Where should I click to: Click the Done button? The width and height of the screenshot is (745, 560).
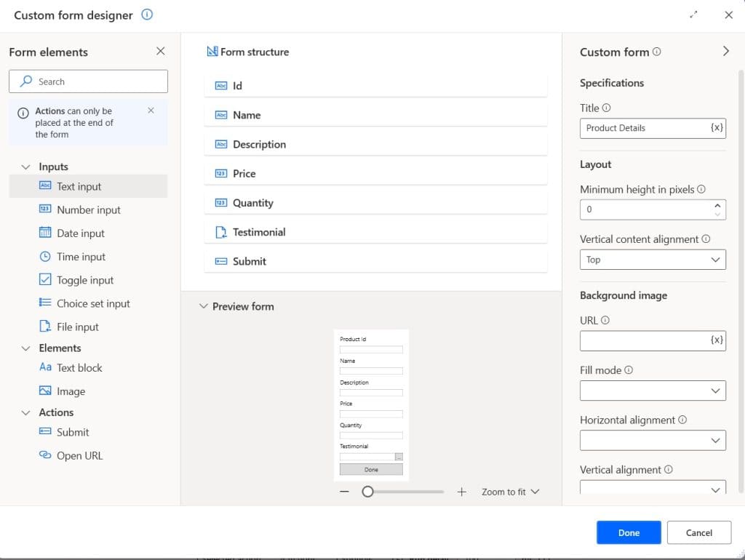coord(629,532)
